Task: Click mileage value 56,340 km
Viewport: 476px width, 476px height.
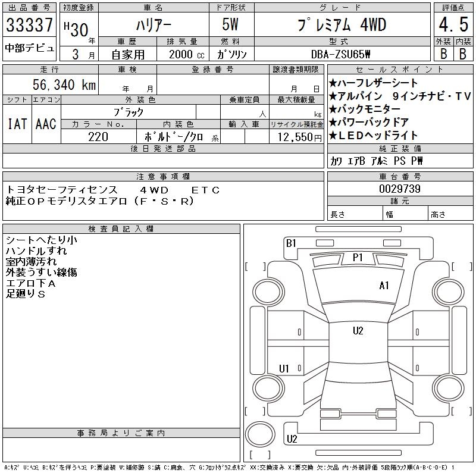Action: pyautogui.click(x=64, y=84)
